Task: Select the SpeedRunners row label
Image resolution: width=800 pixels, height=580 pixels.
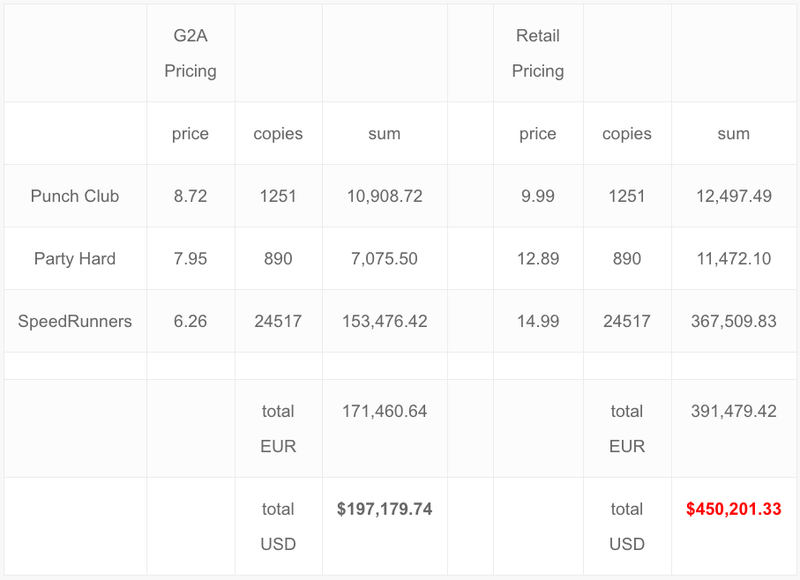Action: coord(74,321)
